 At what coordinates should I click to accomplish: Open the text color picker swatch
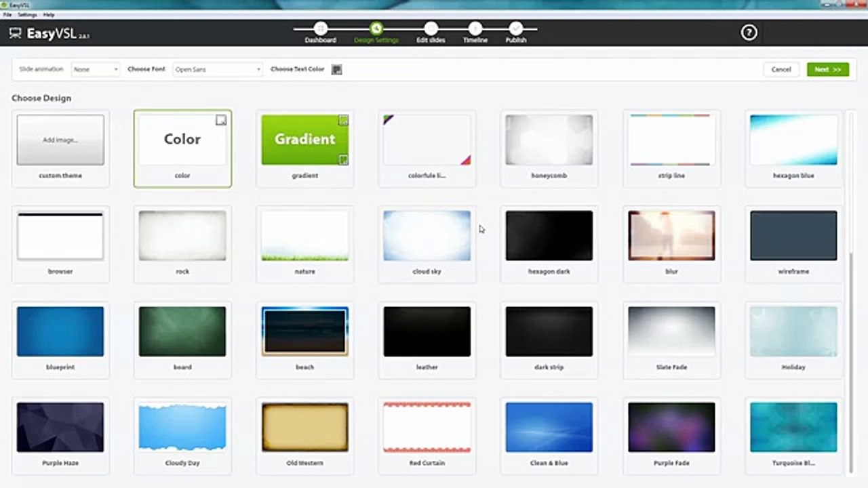pos(336,69)
